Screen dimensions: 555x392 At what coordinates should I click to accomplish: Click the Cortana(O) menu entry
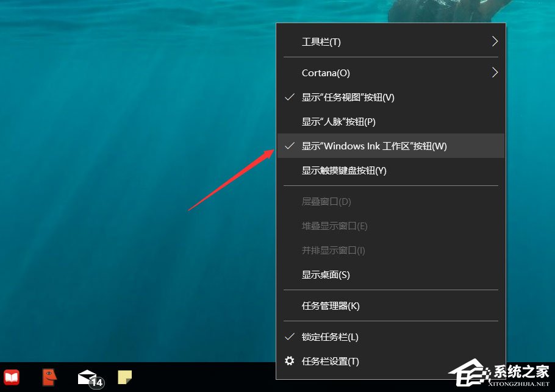326,72
